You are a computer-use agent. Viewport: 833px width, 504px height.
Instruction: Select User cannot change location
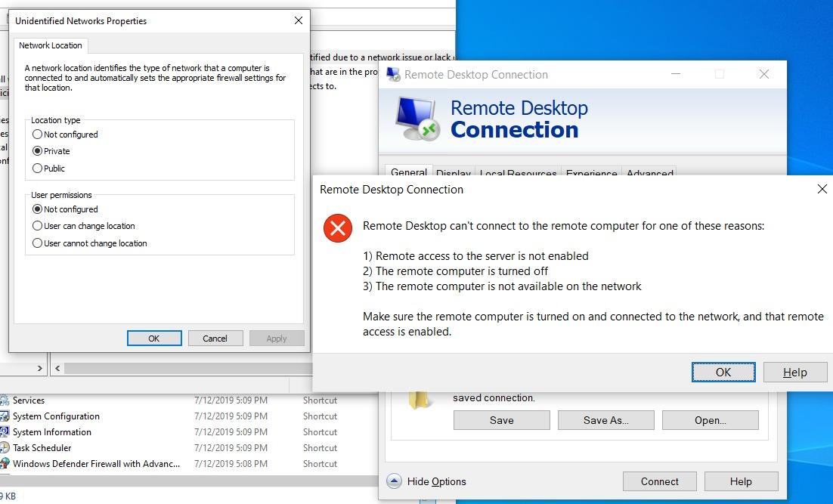point(39,243)
